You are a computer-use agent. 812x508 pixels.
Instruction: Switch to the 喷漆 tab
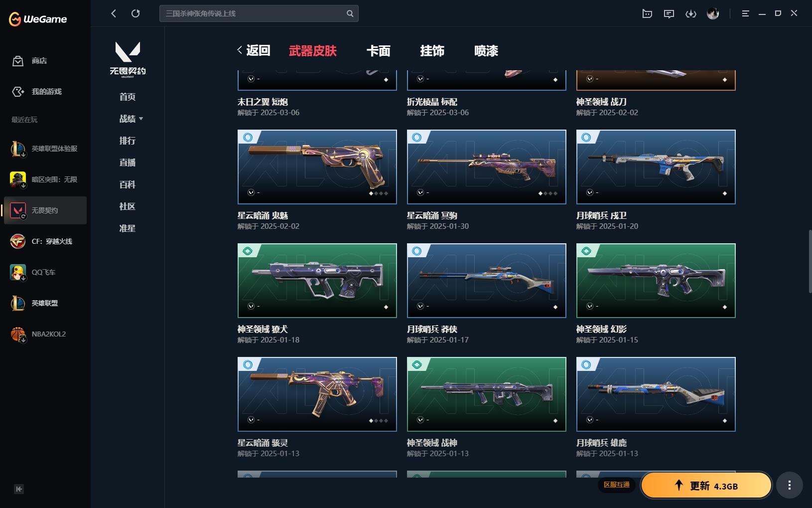pyautogui.click(x=486, y=51)
